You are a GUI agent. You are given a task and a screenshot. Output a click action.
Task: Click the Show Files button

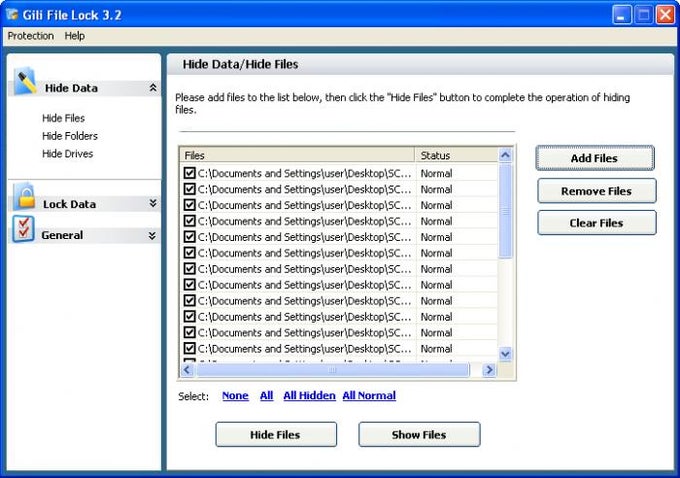point(419,435)
